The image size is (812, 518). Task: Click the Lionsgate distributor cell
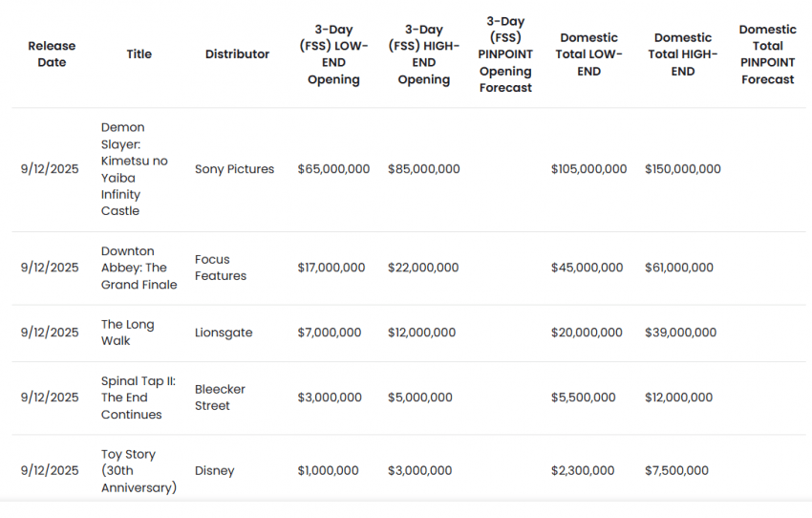(224, 333)
